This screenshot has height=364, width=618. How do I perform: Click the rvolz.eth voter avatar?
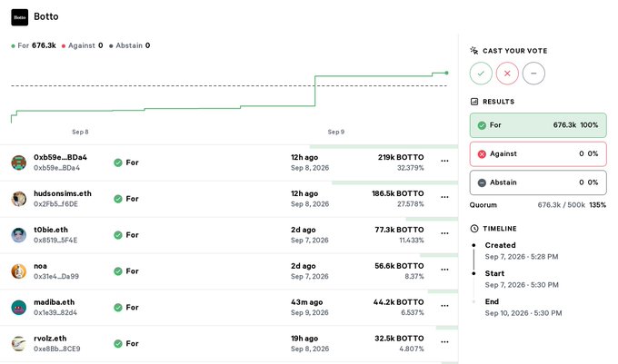coord(18,343)
